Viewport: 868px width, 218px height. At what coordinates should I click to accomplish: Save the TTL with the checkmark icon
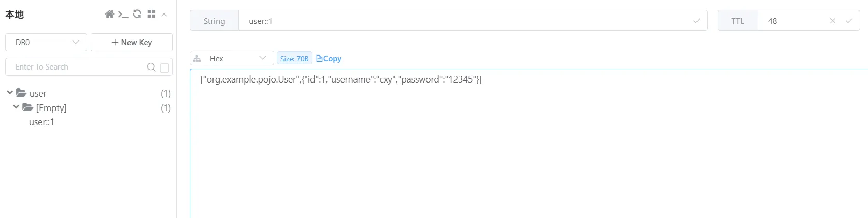[849, 21]
